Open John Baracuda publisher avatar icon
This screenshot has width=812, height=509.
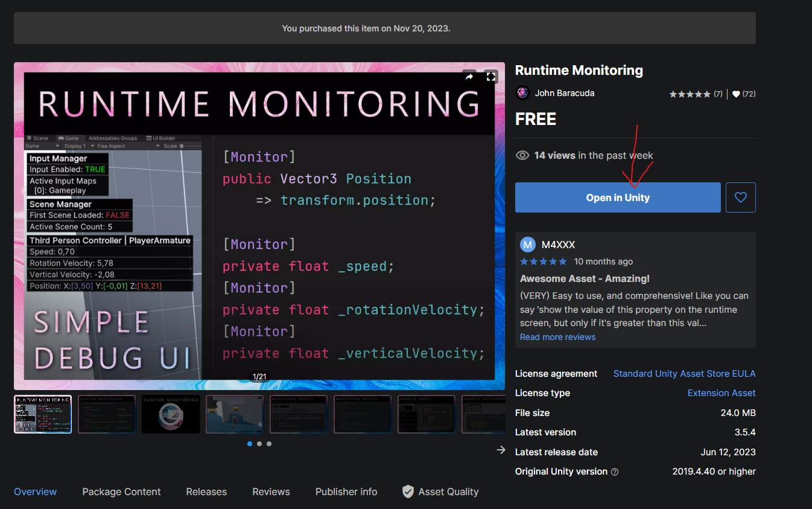click(522, 93)
